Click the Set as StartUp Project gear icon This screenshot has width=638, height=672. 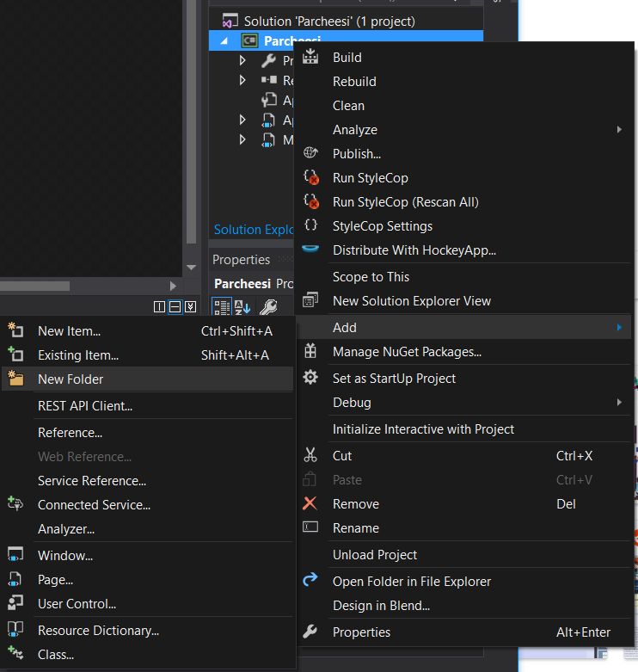tap(311, 379)
